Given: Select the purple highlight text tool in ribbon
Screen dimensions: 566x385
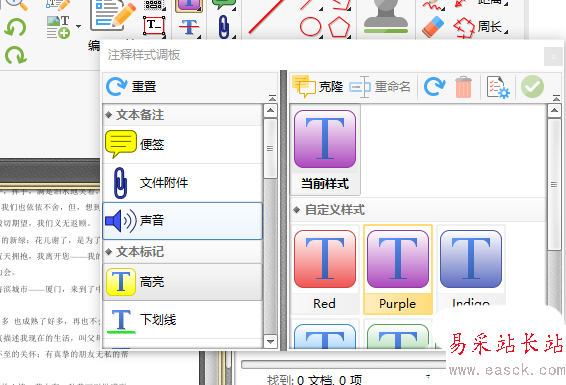Looking at the screenshot, I should click(189, 5).
